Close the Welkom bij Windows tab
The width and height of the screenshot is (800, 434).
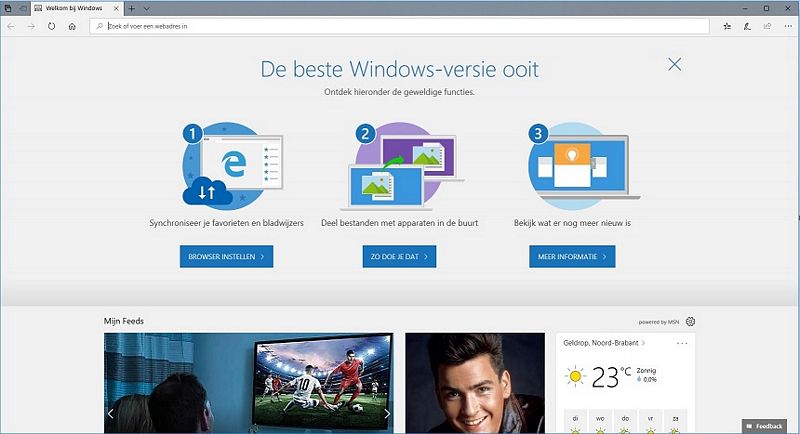116,9
